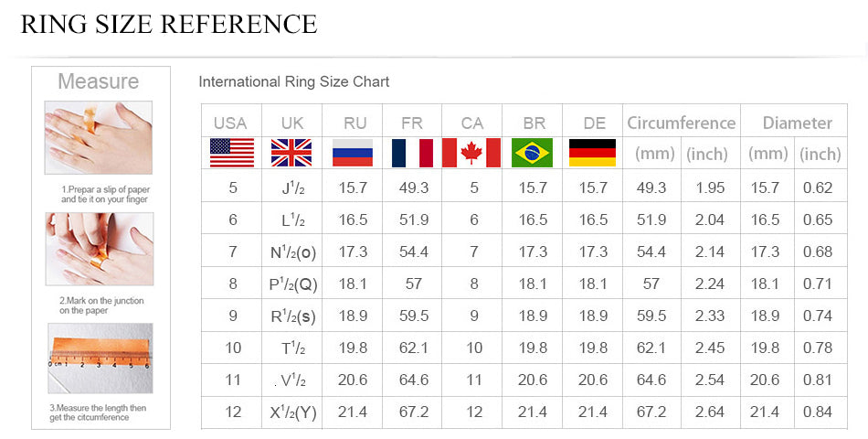The width and height of the screenshot is (868, 439).
Task: Click the Diameter column header
Action: (x=797, y=123)
